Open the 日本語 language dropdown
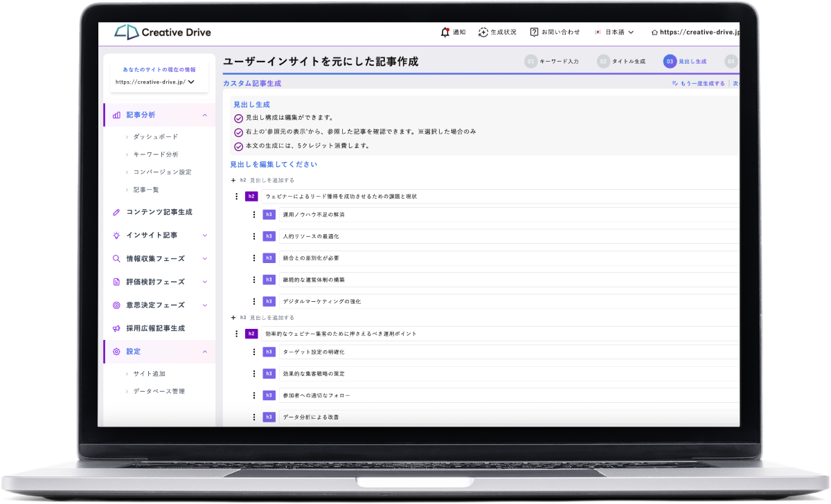This screenshot has height=504, width=831. point(614,32)
